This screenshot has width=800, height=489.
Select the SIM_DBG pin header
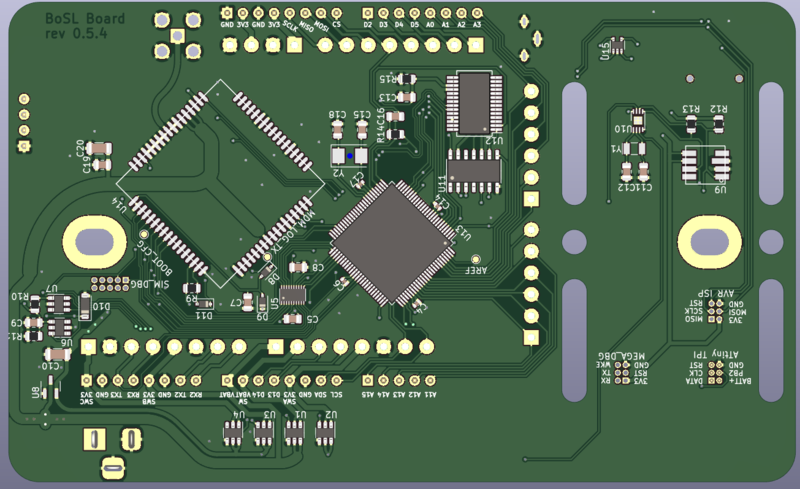(x=110, y=284)
